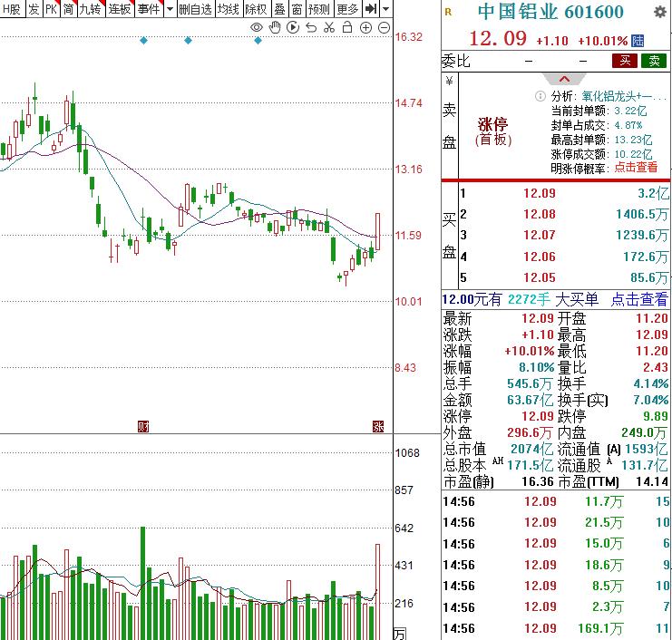Viewport: 672px width, 640px height.
Task: Click the red 买 buy button
Action: click(625, 61)
